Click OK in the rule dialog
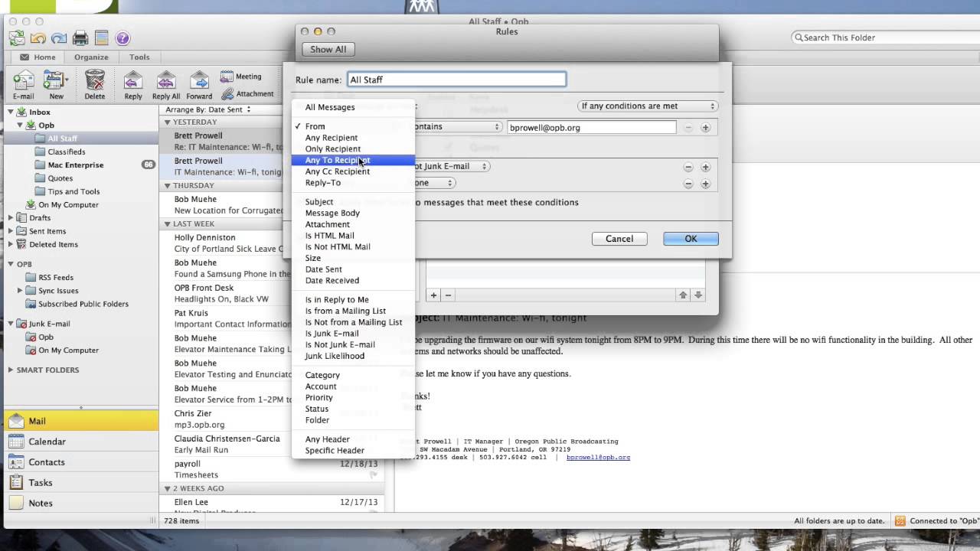Screen dimensions: 980x551 [691, 239]
